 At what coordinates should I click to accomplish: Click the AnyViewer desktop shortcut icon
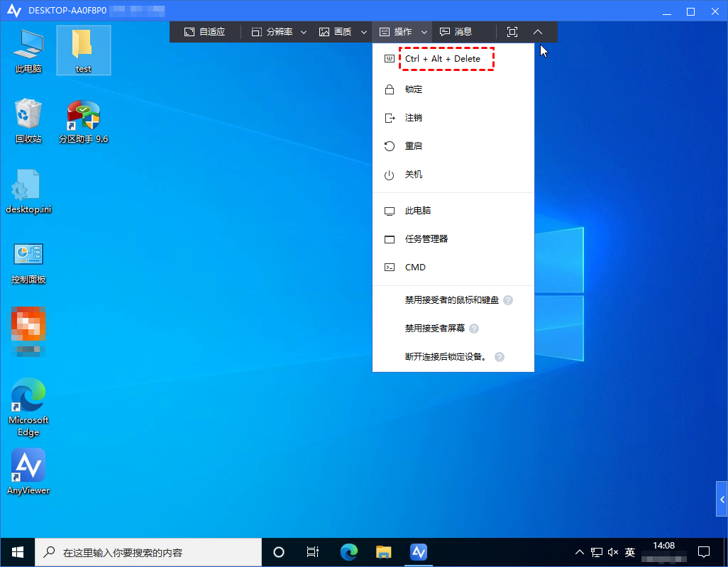[x=28, y=465]
